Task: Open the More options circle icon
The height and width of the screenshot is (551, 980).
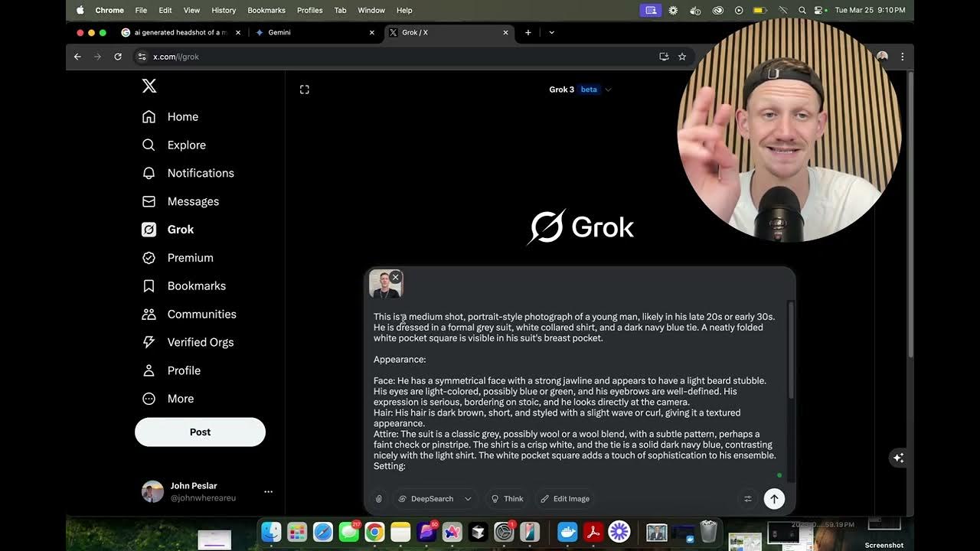Action: click(x=149, y=399)
